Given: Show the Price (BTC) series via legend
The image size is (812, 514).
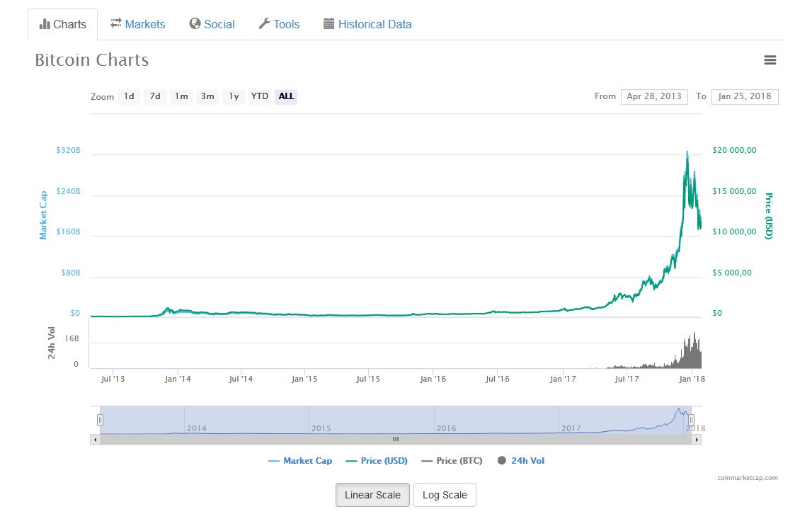Looking at the screenshot, I should click(x=452, y=461).
